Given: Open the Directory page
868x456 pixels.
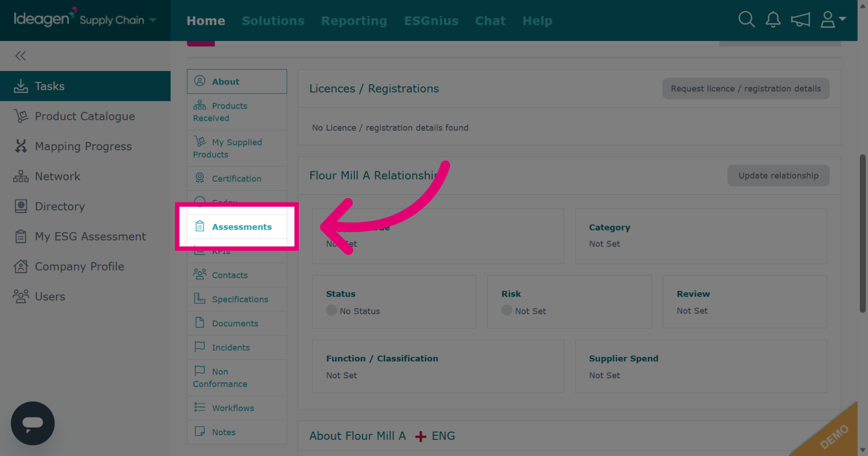Looking at the screenshot, I should point(85,206).
